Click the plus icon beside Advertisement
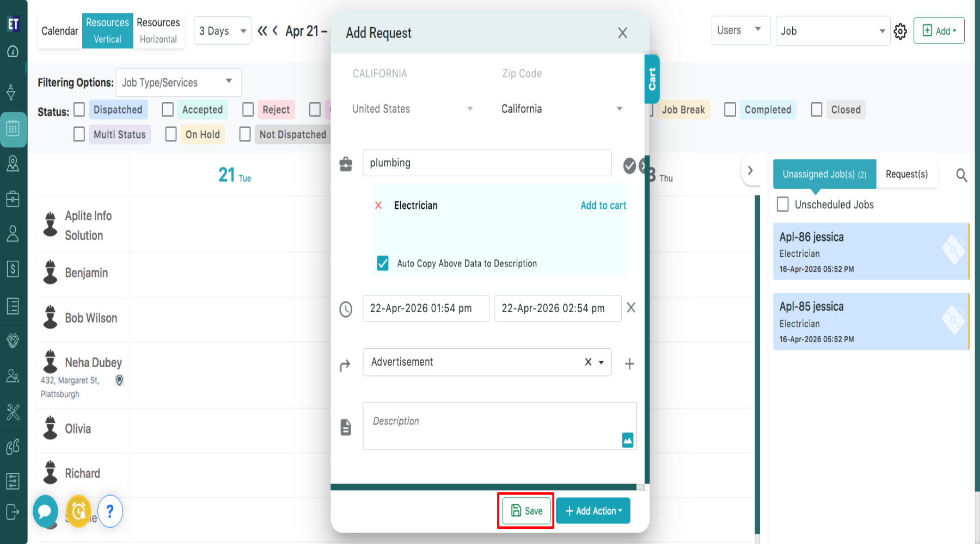 pos(629,364)
